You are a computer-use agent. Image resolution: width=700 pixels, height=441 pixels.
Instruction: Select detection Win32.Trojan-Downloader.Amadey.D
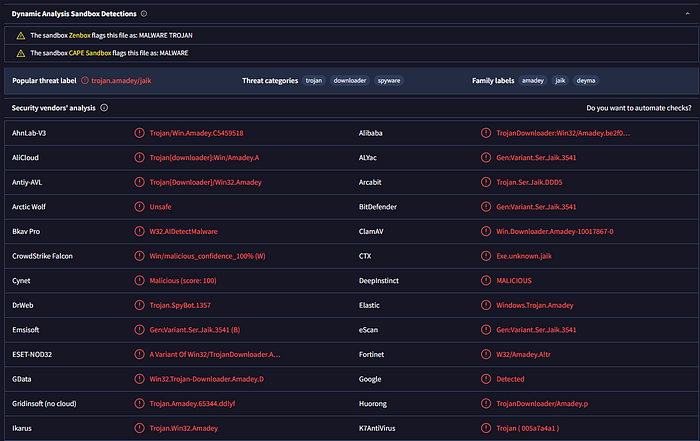pyautogui.click(x=207, y=379)
